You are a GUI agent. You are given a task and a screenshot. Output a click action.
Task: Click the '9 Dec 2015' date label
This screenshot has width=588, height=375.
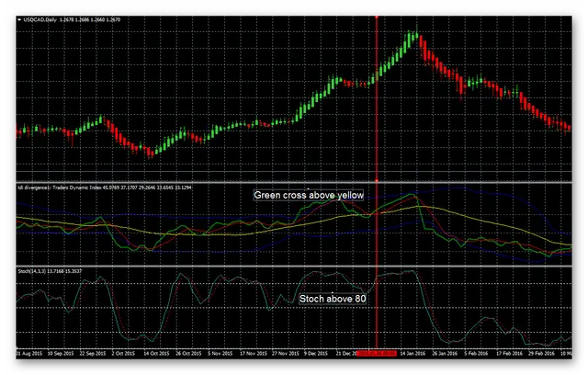coord(316,353)
